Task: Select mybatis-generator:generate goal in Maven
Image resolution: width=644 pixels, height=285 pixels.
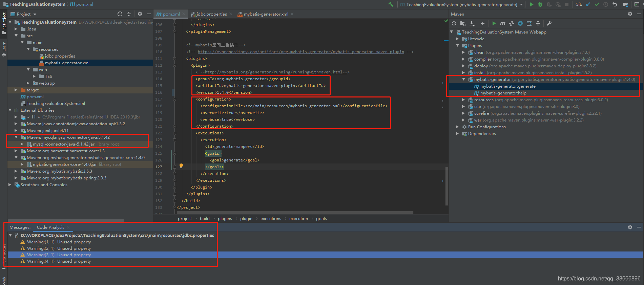Action: 508,86
